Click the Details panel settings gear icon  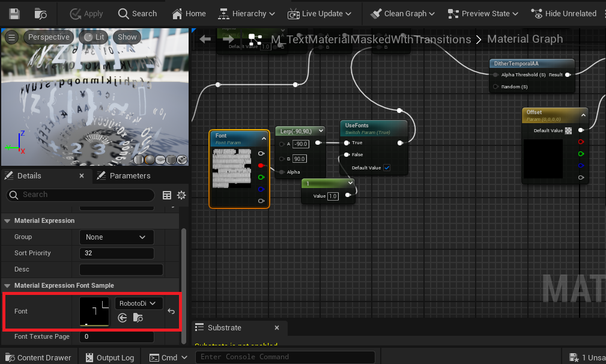pyautogui.click(x=181, y=195)
